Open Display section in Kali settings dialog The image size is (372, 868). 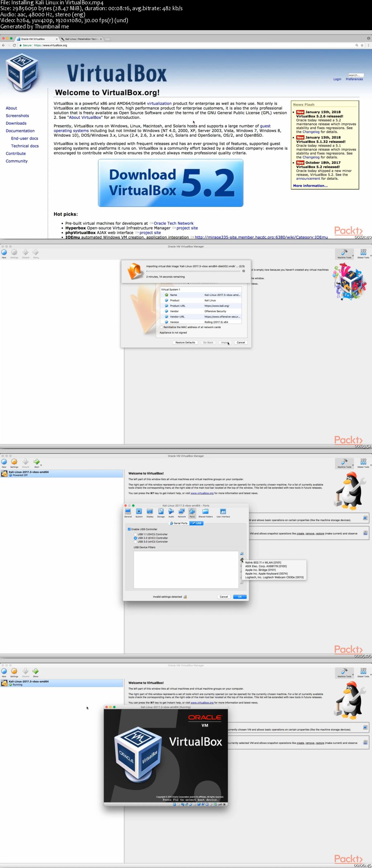150,513
